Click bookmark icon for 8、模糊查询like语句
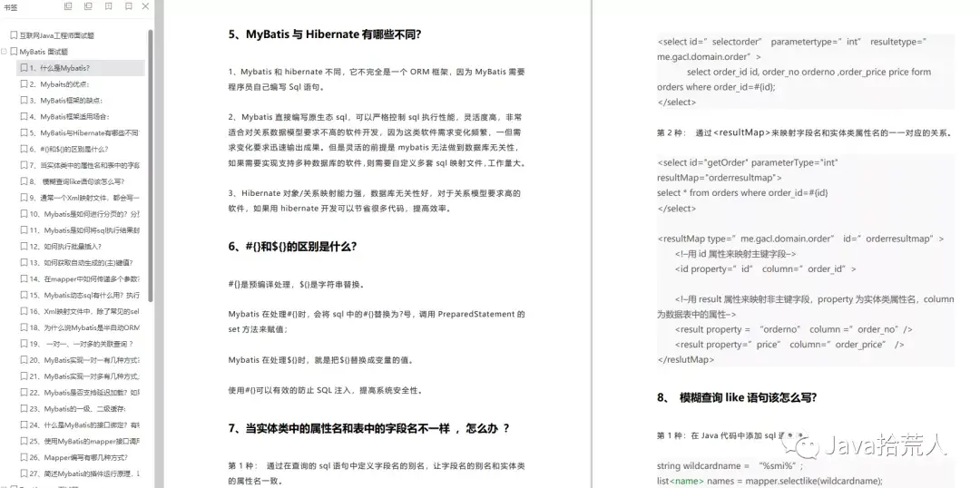 (x=24, y=181)
